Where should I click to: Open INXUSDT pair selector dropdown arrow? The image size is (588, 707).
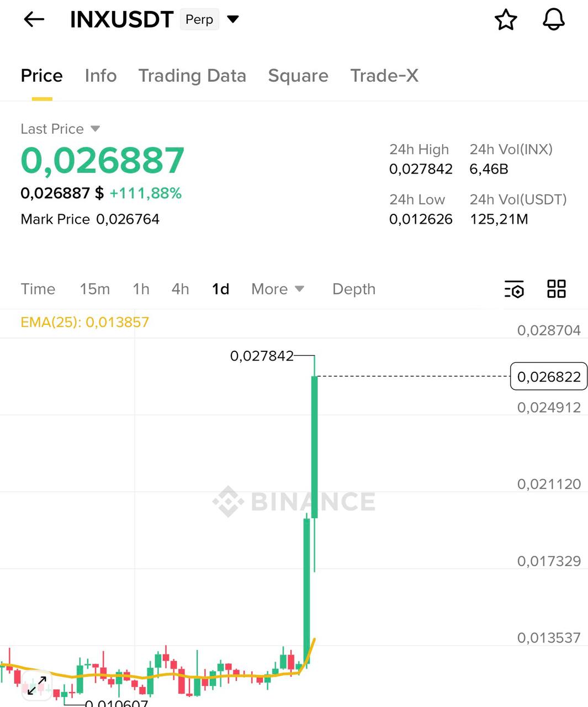233,19
